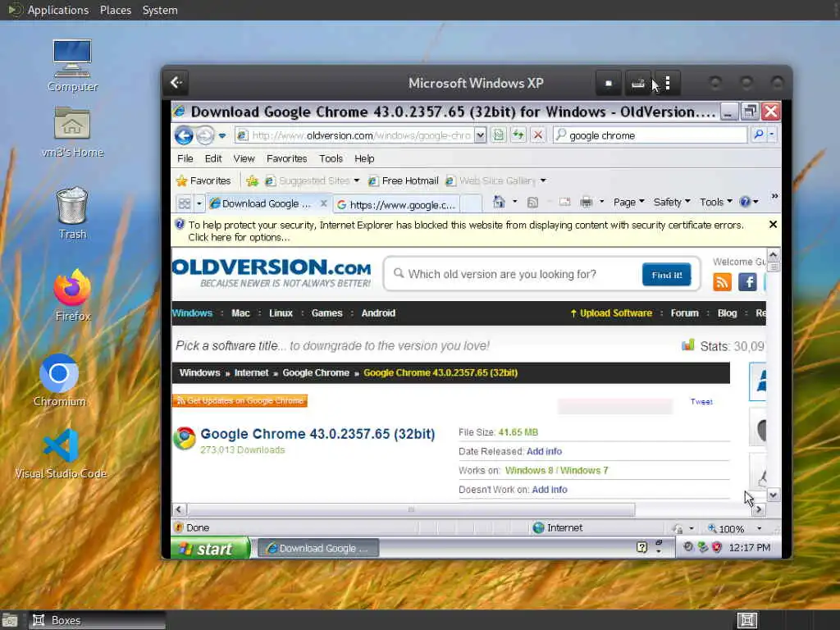This screenshot has height=630, width=840.
Task: Click the oldversion.com address bar
Action: coord(354,135)
